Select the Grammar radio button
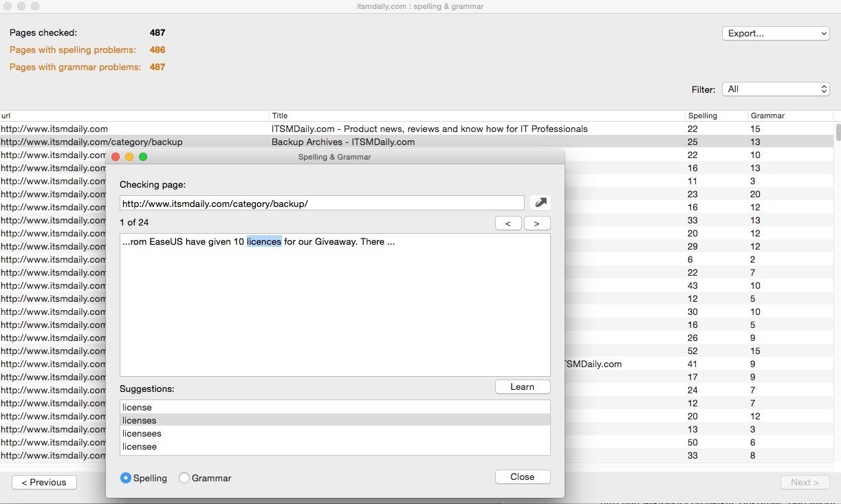The image size is (841, 504). click(184, 478)
